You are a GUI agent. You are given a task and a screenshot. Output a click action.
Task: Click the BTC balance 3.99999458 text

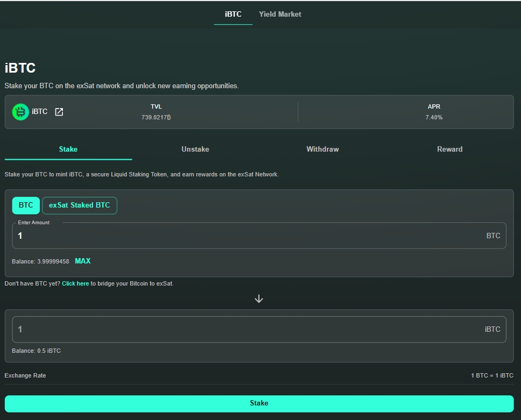(x=53, y=261)
